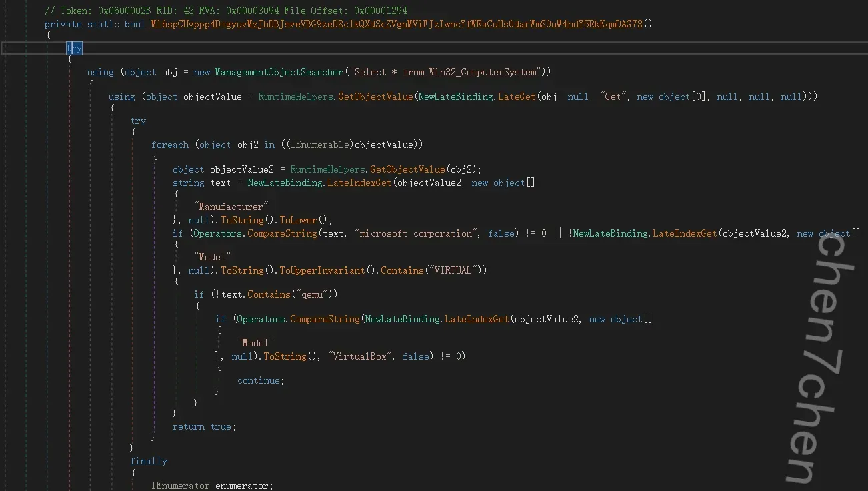Select the "Select * from Win32_ComputerSystem" string
The width and height of the screenshot is (868, 491).
point(445,72)
